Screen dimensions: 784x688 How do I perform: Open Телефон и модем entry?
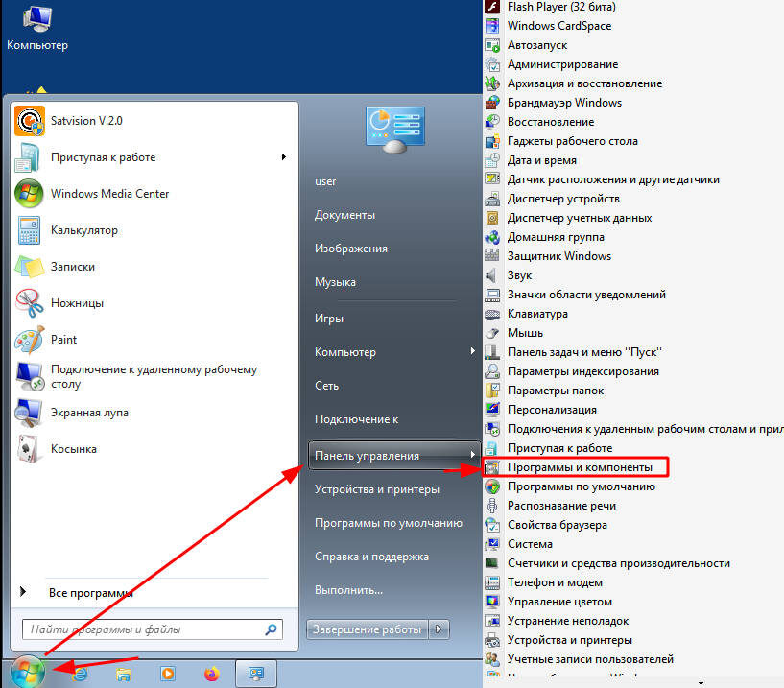click(x=555, y=582)
